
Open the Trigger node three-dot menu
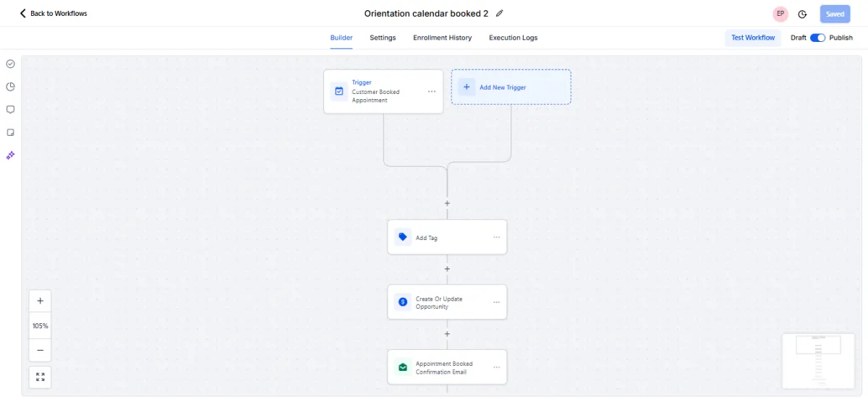click(432, 92)
